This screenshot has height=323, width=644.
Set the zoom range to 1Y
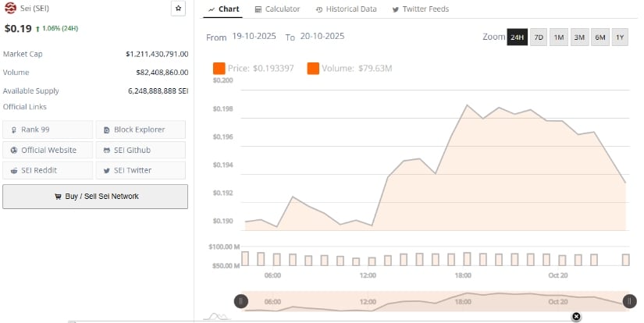pos(620,37)
